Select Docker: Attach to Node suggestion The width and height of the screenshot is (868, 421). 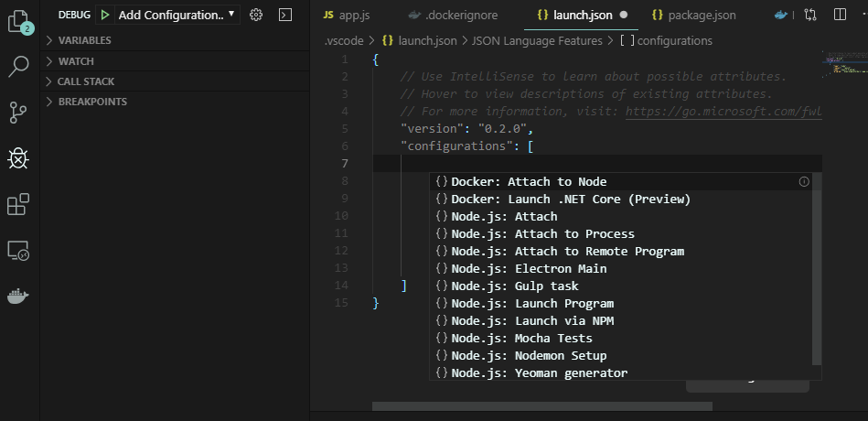[622, 182]
